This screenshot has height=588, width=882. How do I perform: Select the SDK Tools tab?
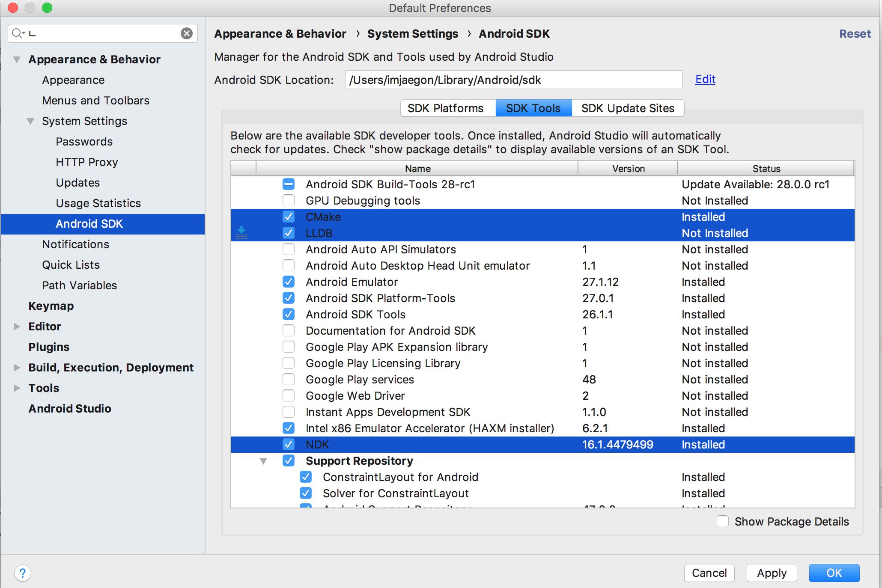click(x=533, y=108)
